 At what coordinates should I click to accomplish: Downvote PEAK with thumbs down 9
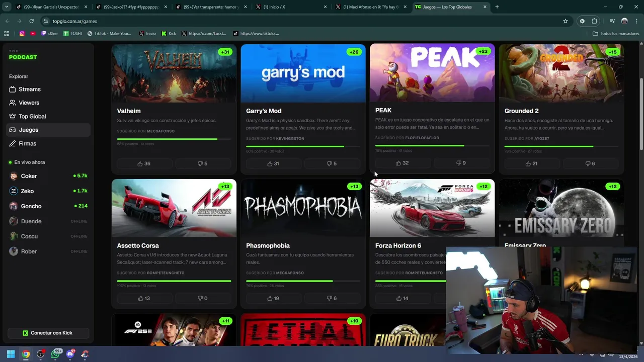[x=461, y=163]
